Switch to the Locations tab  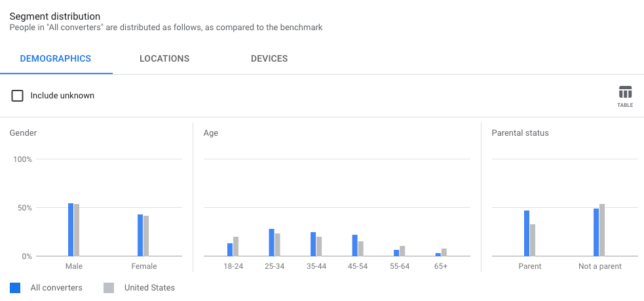coord(164,58)
